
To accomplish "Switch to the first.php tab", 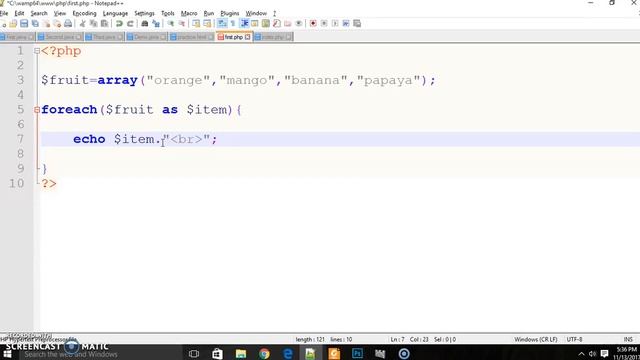I will [234, 37].
